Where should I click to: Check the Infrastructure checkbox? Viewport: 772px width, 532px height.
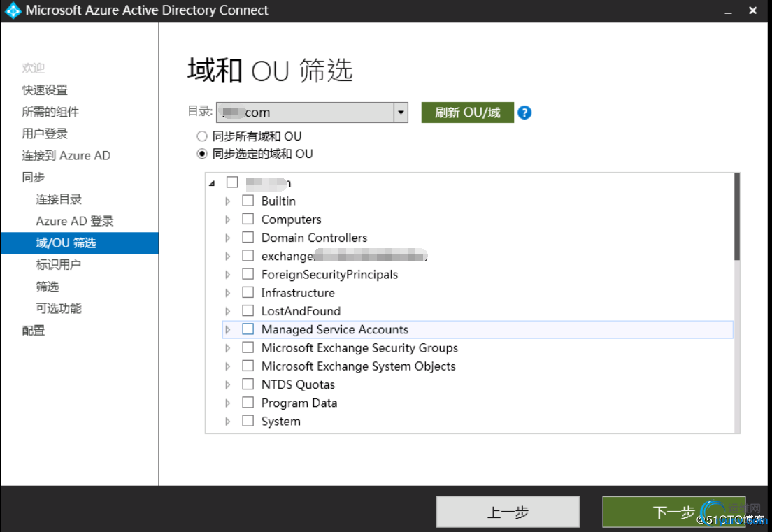[x=248, y=293]
